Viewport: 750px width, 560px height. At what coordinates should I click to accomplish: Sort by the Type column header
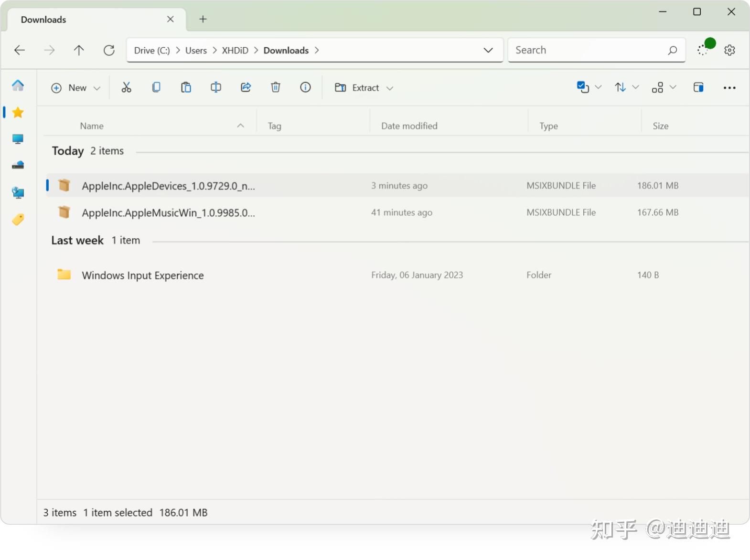pos(548,126)
